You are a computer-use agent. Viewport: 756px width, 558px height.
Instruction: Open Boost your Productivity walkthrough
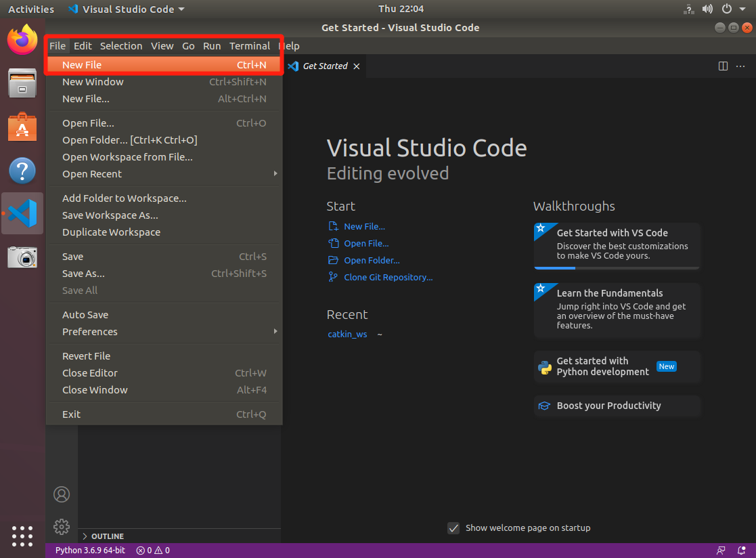(617, 406)
